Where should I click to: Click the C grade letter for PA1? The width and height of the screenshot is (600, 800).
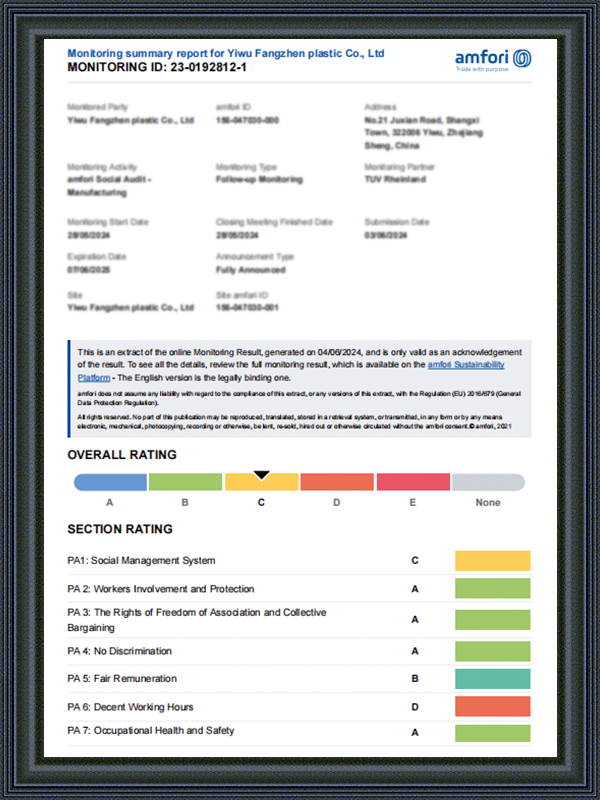coord(415,561)
